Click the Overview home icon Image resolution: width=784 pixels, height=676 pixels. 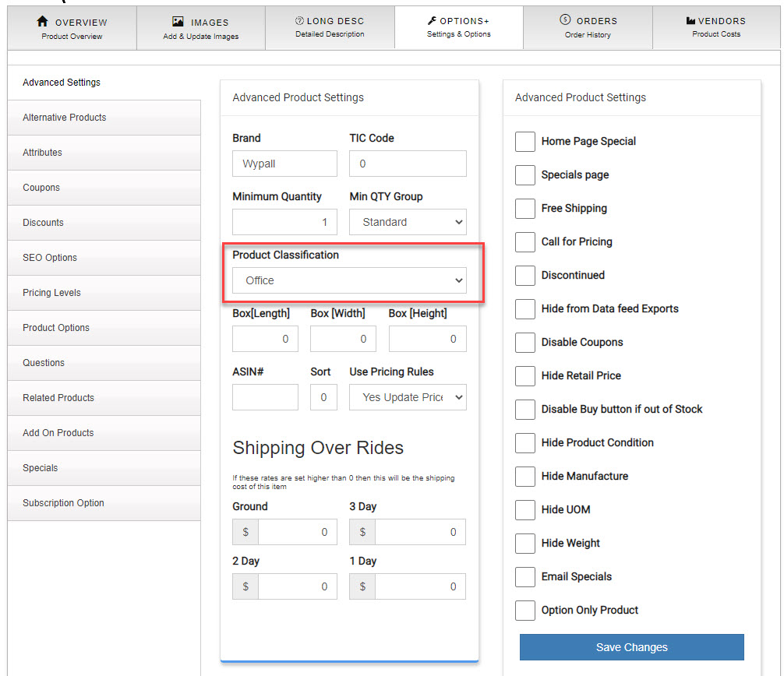[43, 22]
